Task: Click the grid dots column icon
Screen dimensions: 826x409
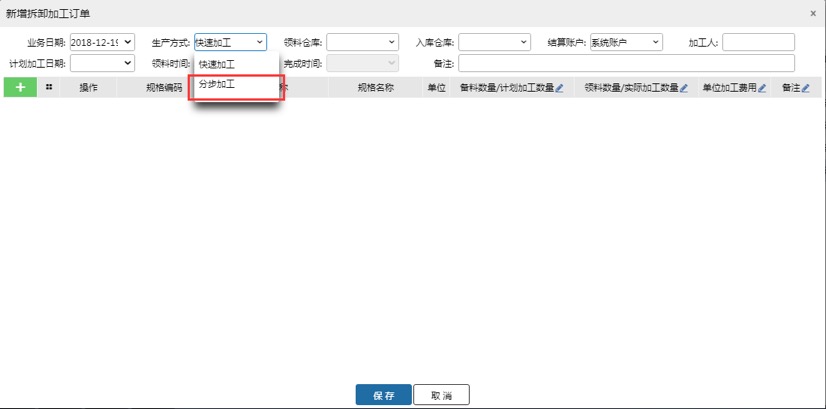Action: click(49, 87)
